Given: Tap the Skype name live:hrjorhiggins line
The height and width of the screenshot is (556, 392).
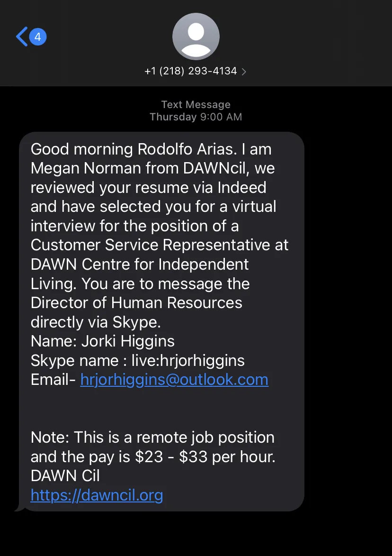Looking at the screenshot, I should pos(137,361).
